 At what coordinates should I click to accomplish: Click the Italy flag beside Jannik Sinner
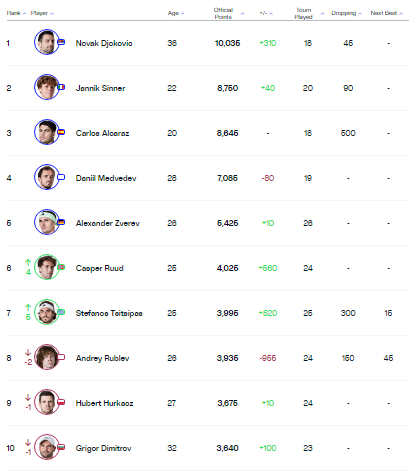tap(61, 87)
